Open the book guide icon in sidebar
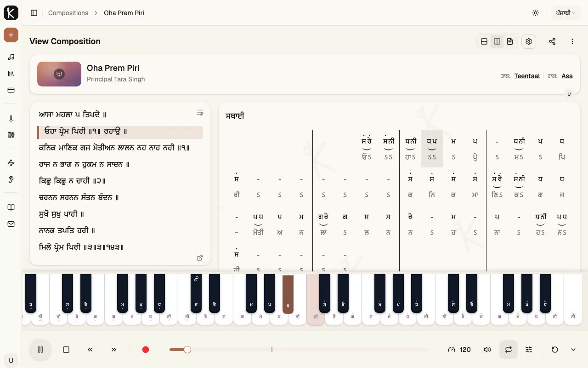Viewport: 588px width, 368px height. pyautogui.click(x=11, y=207)
